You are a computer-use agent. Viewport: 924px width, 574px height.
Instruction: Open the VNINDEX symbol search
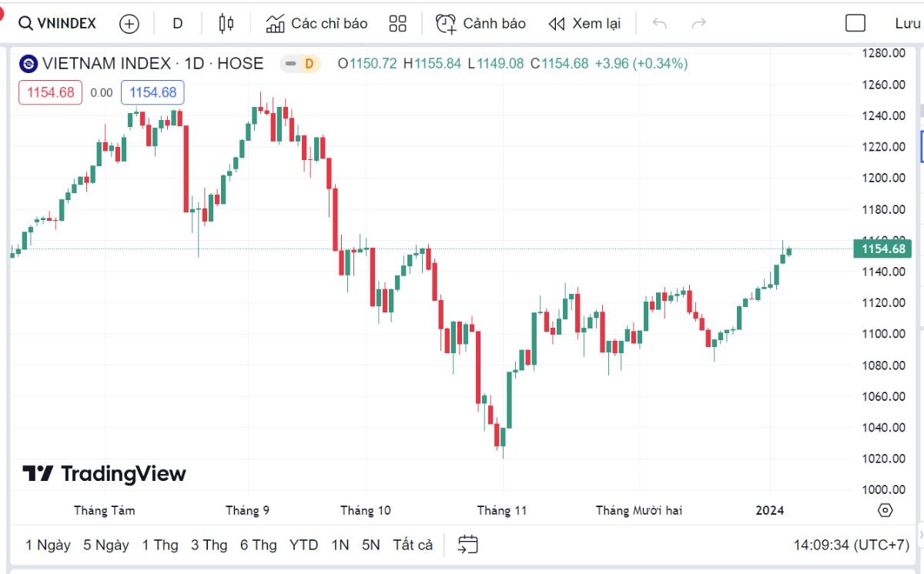coord(58,23)
